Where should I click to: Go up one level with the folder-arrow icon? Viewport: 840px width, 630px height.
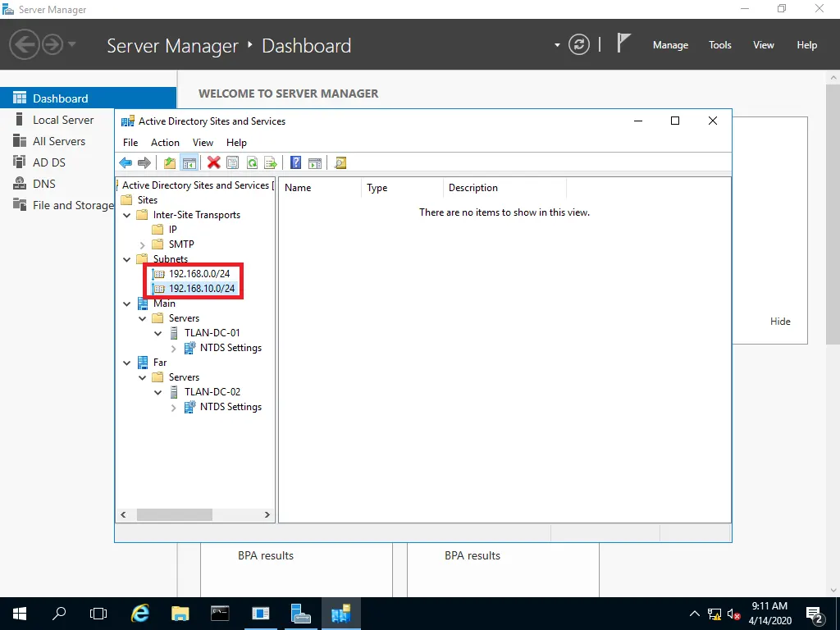click(170, 163)
